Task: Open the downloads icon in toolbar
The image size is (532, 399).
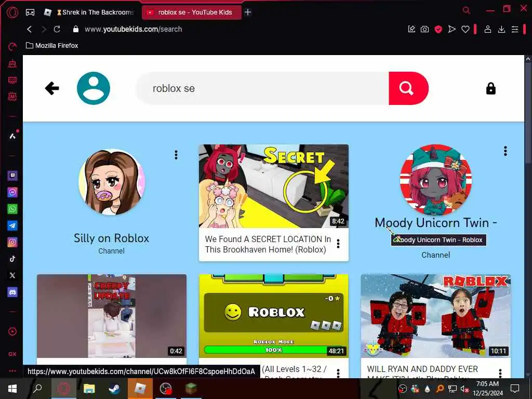Action: pyautogui.click(x=501, y=29)
